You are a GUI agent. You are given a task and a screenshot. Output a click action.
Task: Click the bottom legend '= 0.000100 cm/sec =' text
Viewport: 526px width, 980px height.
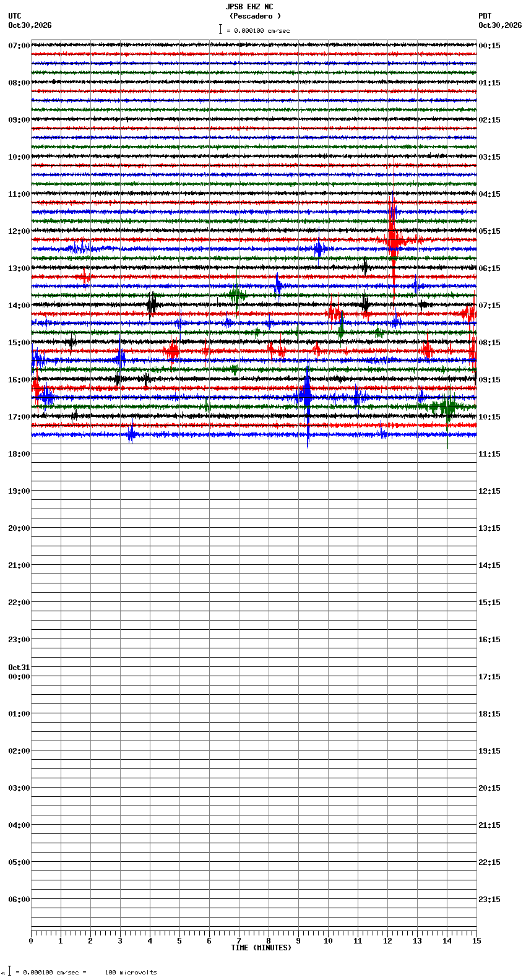pos(51,973)
